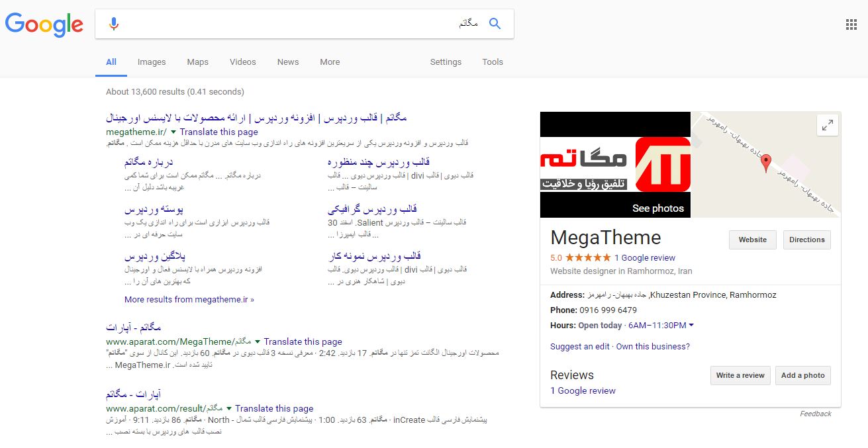Click the blue search magnifier icon
The height and width of the screenshot is (448, 868).
click(x=495, y=24)
